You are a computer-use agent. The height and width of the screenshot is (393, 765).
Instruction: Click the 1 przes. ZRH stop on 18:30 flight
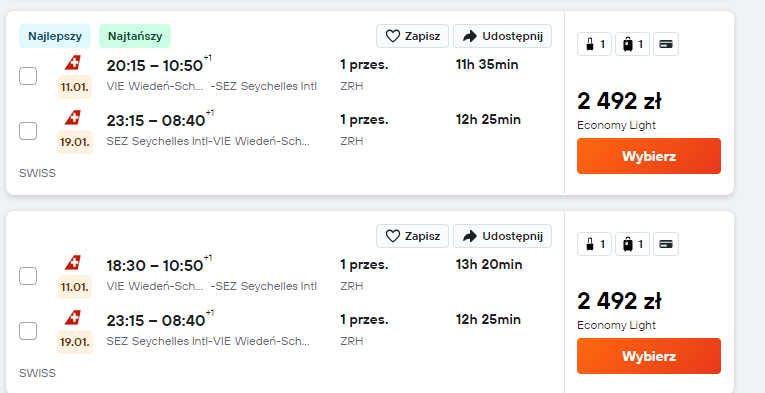364,275
